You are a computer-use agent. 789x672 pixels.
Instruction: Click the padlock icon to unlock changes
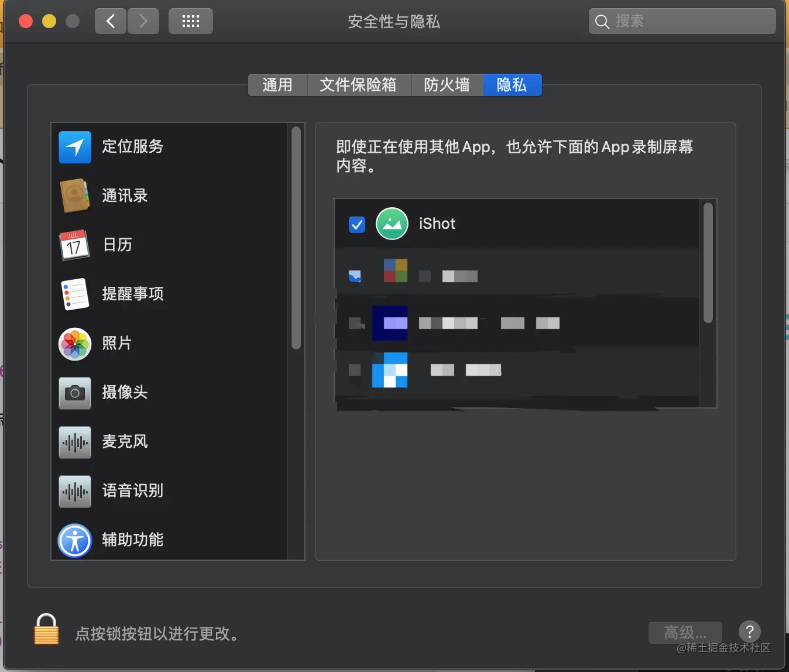[x=46, y=629]
